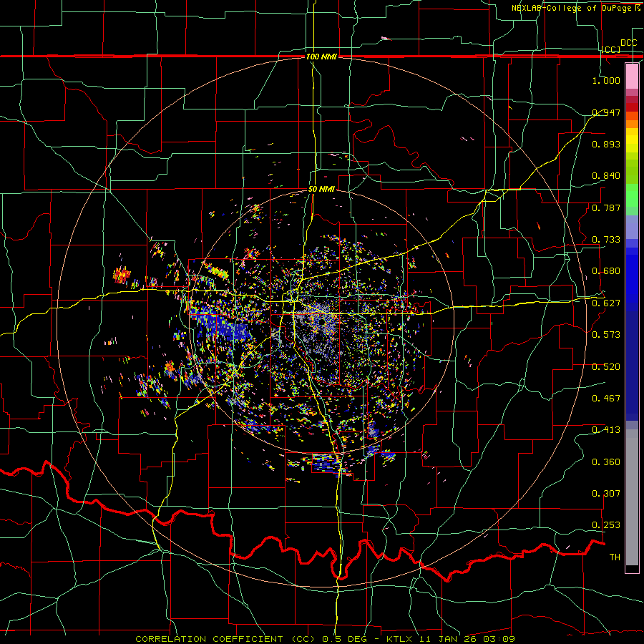The height and width of the screenshot is (644, 644).
Task: Click the 50 NMI range ring label
Action: 321,190
